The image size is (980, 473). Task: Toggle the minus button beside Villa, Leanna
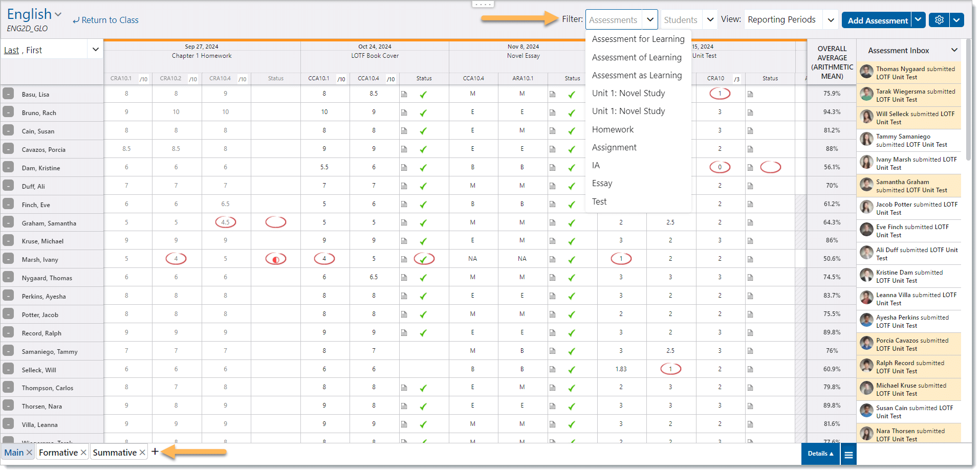(x=8, y=424)
